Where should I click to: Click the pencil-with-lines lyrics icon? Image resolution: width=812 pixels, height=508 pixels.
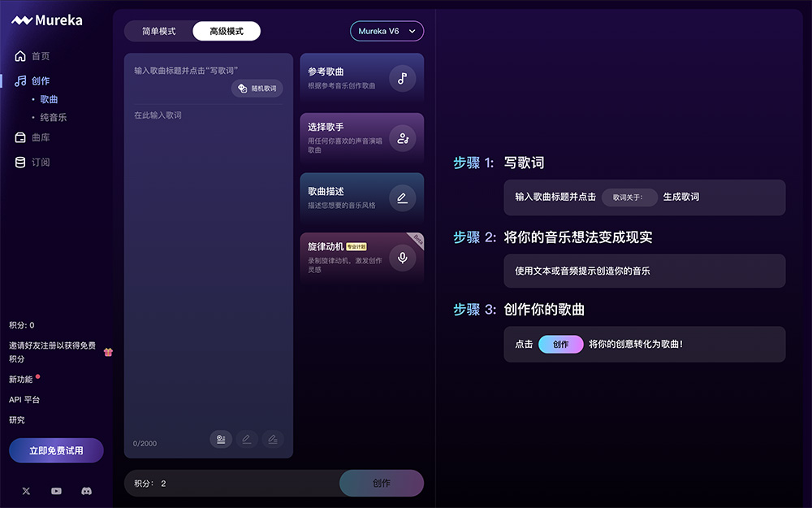coord(272,439)
